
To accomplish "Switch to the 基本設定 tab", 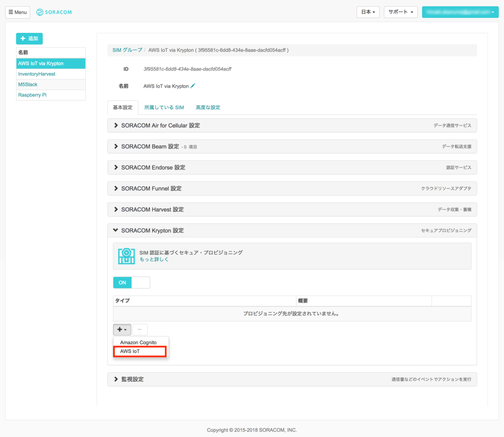I will click(x=123, y=107).
